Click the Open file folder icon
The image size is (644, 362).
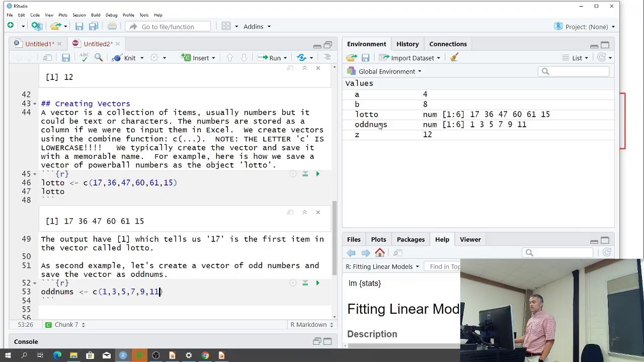pyautogui.click(x=55, y=26)
